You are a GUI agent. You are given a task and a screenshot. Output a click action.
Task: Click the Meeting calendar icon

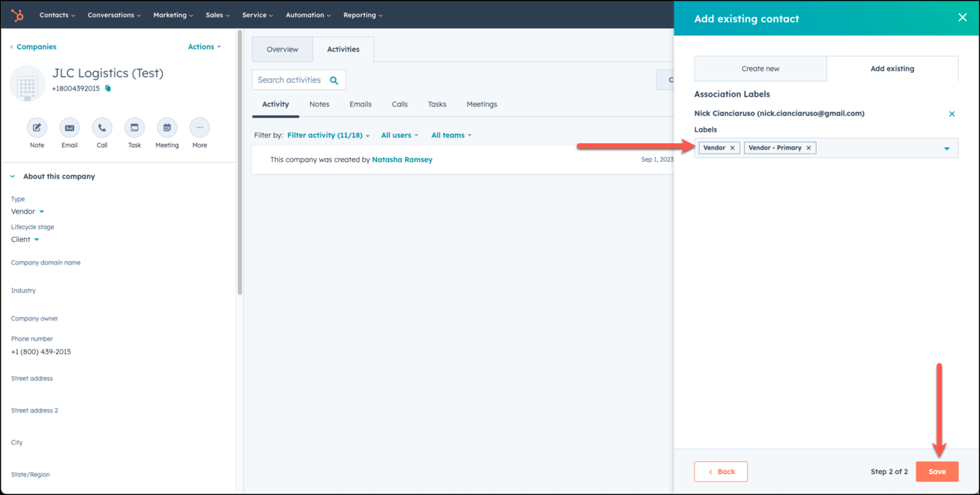click(x=167, y=128)
